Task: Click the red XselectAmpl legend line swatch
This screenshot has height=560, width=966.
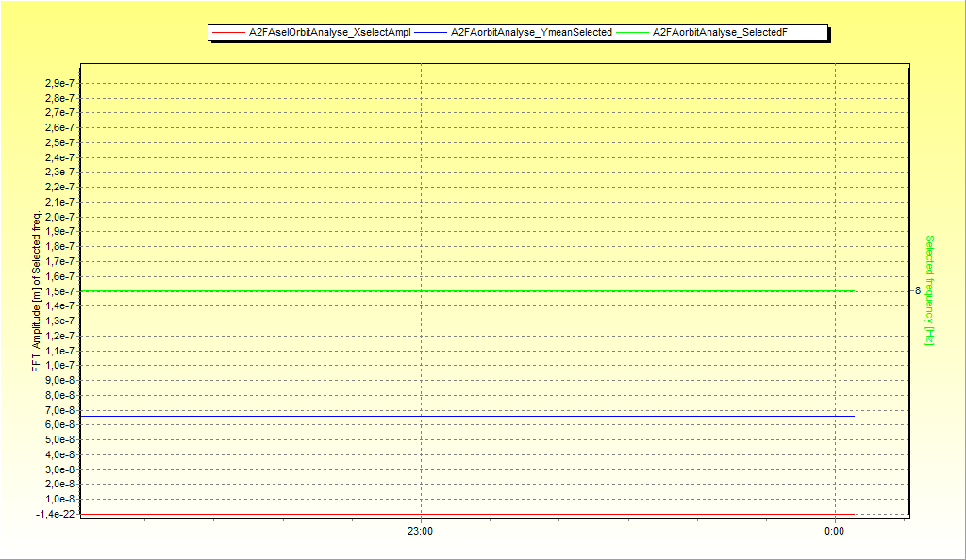Action: (227, 33)
